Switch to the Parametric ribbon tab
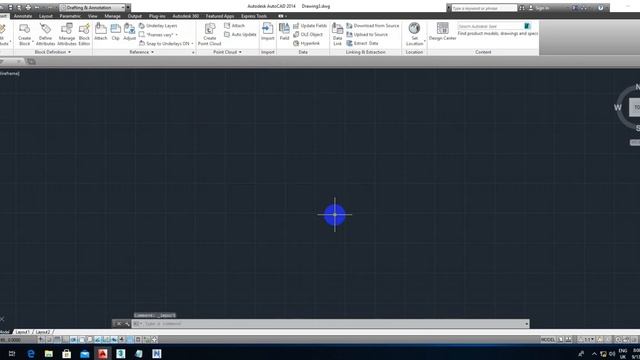This screenshot has width=640, height=360. click(70, 16)
